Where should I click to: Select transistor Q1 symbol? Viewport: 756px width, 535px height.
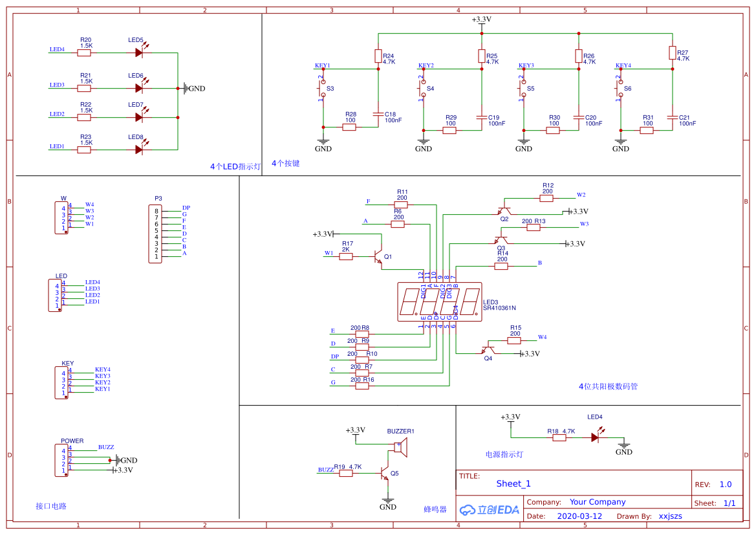point(379,256)
